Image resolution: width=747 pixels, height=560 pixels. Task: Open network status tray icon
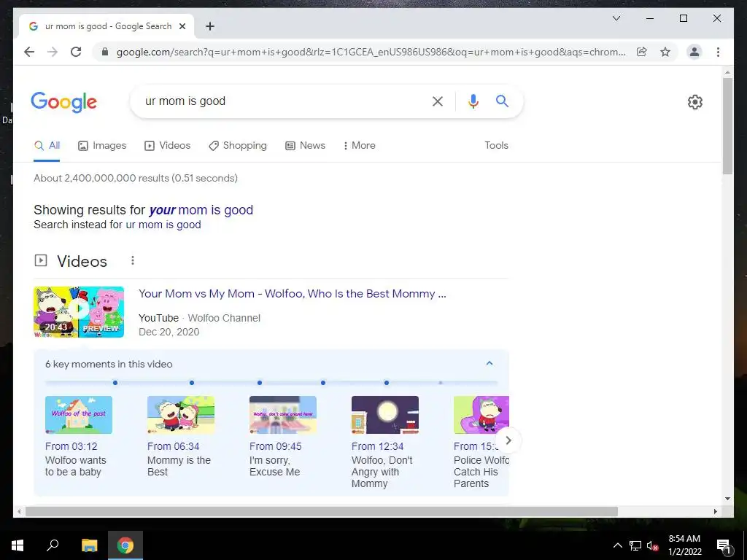point(635,545)
